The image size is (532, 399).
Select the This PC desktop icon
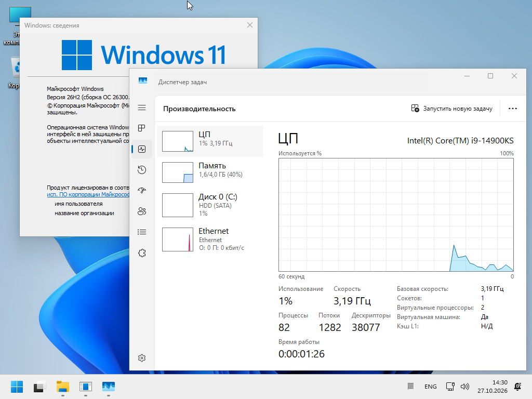coord(11,26)
